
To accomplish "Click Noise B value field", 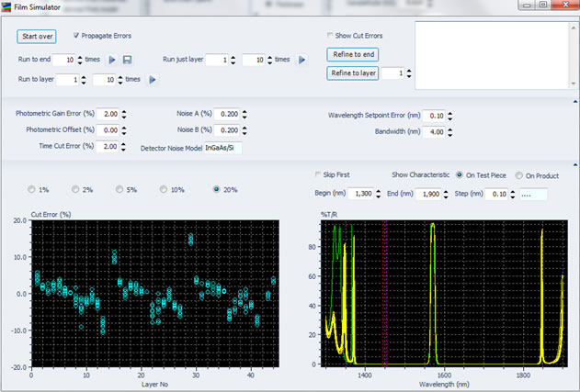I will coord(227,130).
